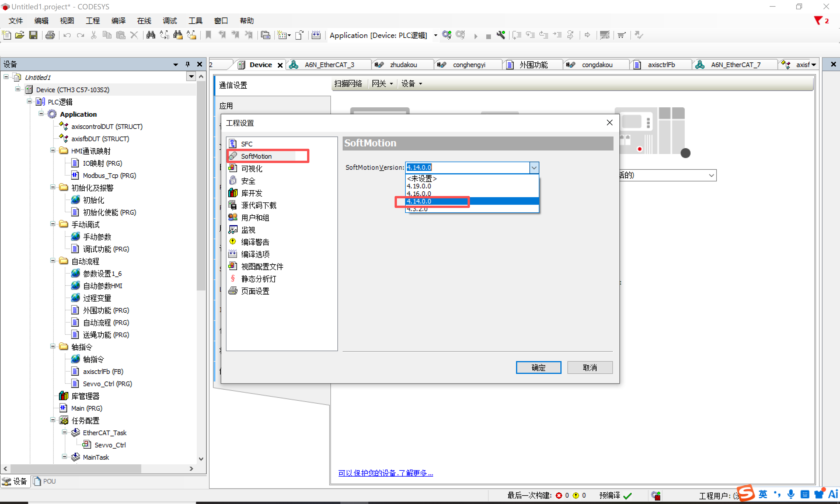Viewport: 840px width, 504px height.
Task: Open Sevvo_Ctrl (PRG) in device tree
Action: tap(107, 384)
